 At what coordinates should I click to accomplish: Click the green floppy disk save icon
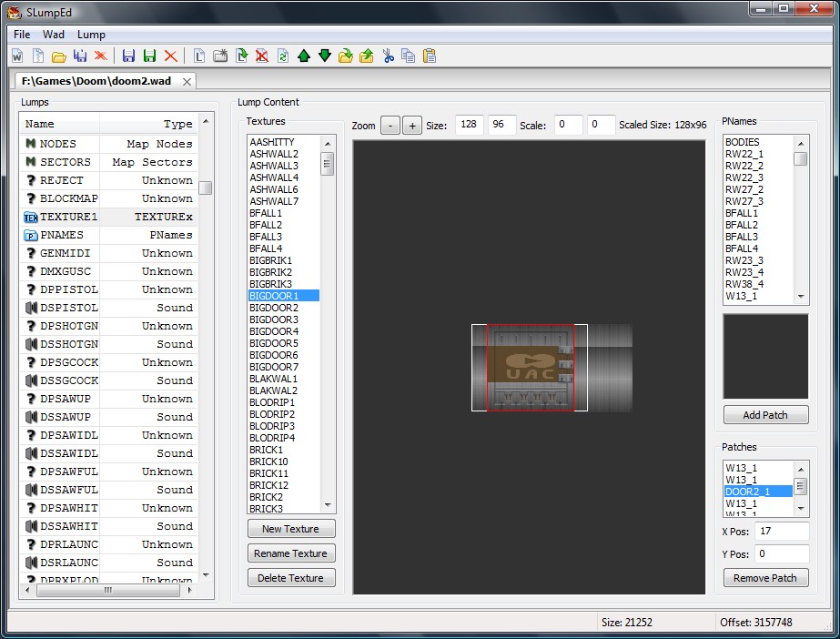(149, 56)
